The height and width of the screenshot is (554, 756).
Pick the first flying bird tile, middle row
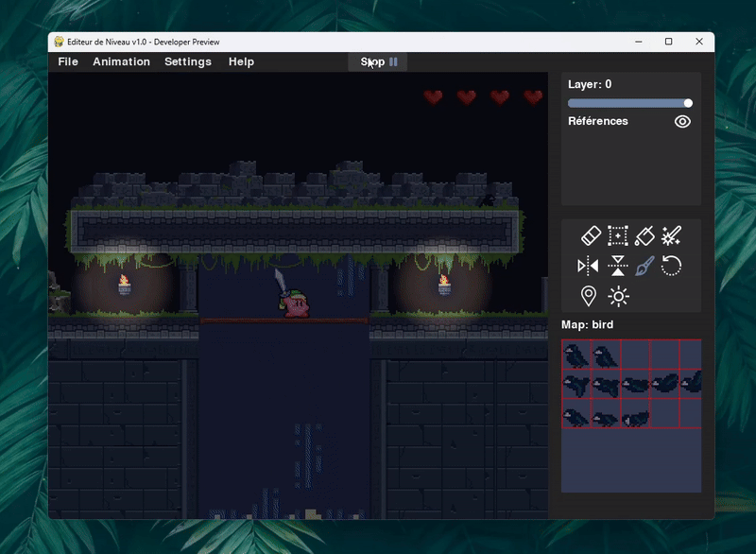576,384
